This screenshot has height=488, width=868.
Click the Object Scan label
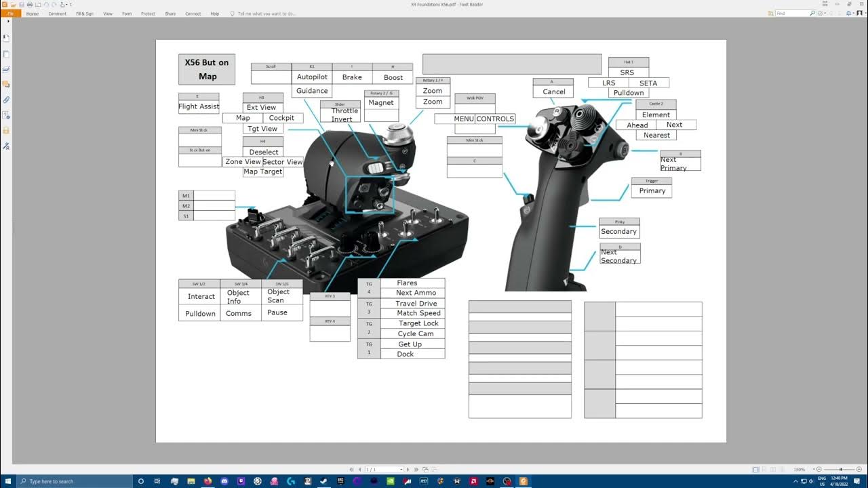click(278, 296)
